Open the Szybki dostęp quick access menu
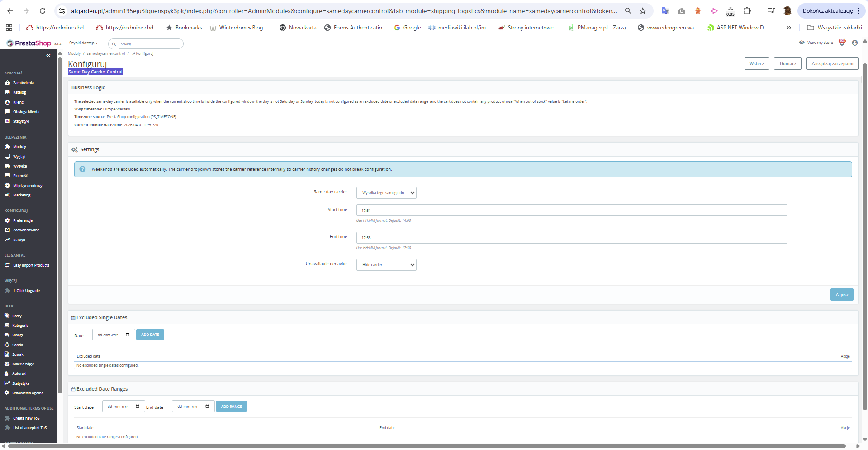The image size is (868, 450). (x=83, y=43)
